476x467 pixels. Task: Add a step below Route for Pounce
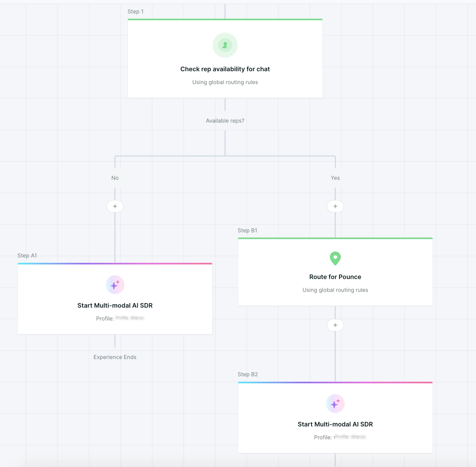[335, 325]
